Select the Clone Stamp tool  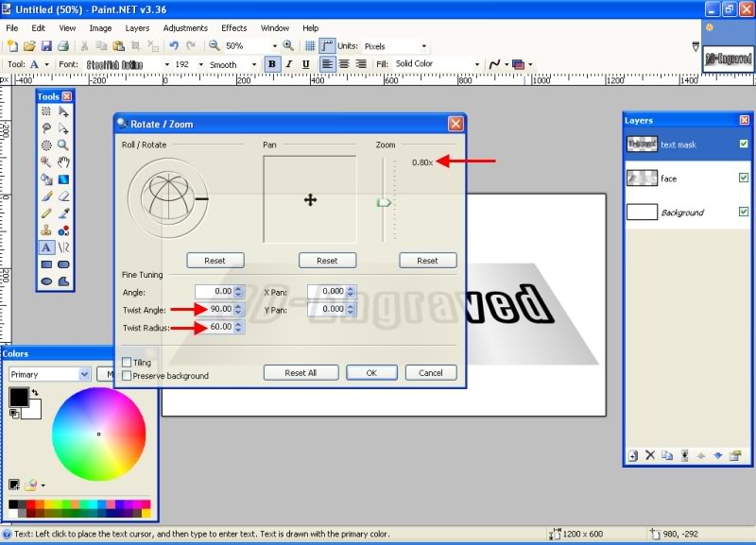[45, 230]
